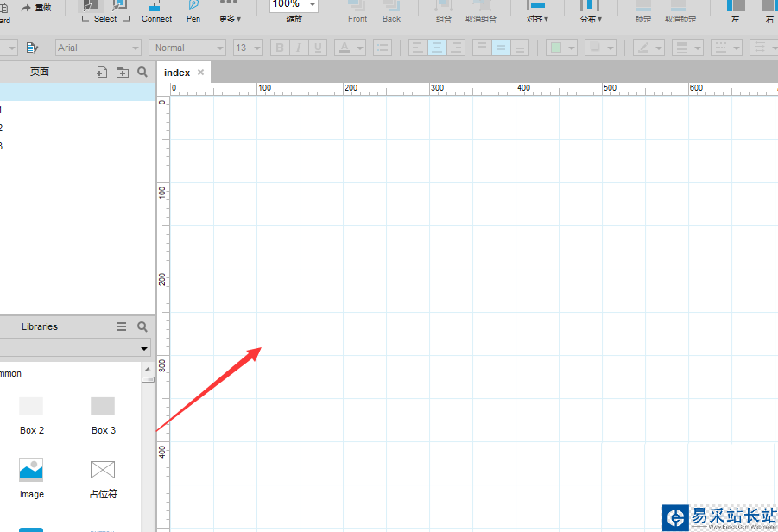Open the outer shadow dropdown
The image size is (778, 532).
[x=600, y=47]
